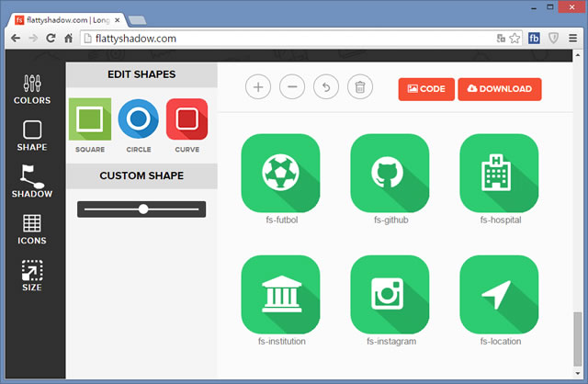Select the fs-github icon tile
The image size is (588, 384).
pyautogui.click(x=390, y=174)
